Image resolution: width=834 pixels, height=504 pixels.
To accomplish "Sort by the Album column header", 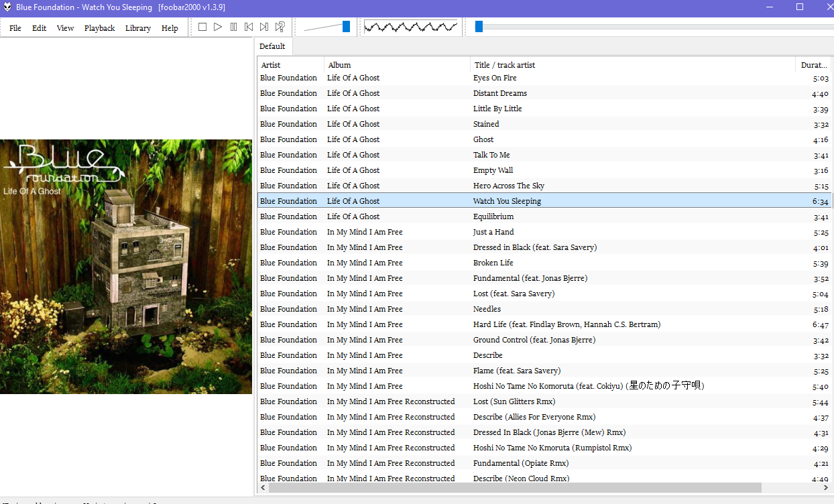I will click(398, 65).
